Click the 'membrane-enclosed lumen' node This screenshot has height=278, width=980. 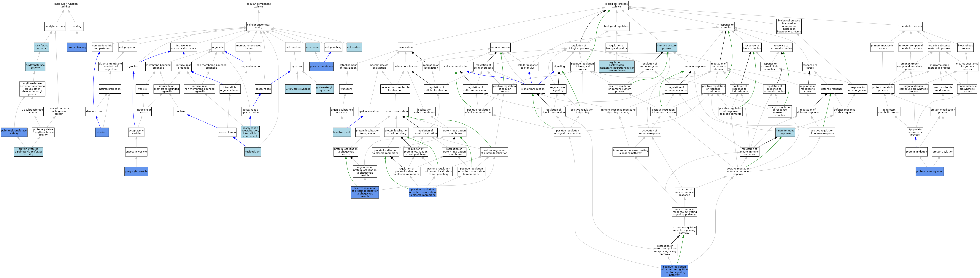(249, 47)
